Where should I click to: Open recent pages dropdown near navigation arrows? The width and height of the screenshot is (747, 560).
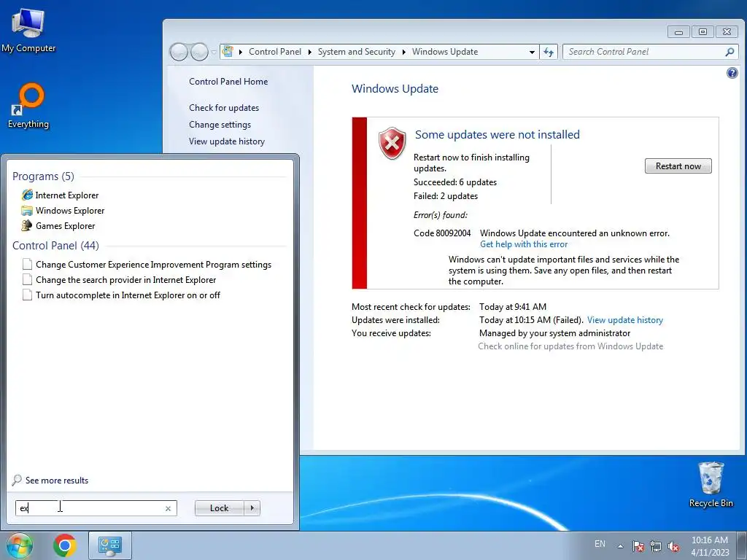pos(214,52)
